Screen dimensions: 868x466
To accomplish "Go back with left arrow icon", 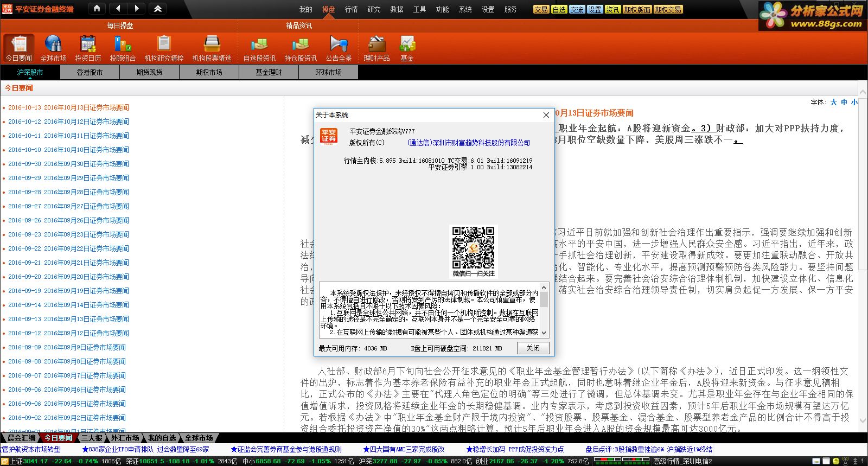I will (x=118, y=9).
